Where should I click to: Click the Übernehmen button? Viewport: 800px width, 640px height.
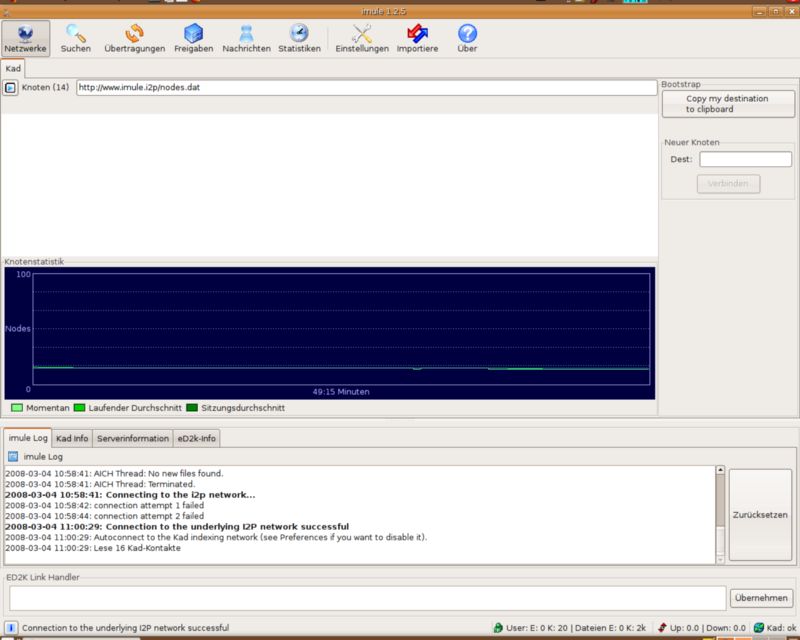point(761,598)
